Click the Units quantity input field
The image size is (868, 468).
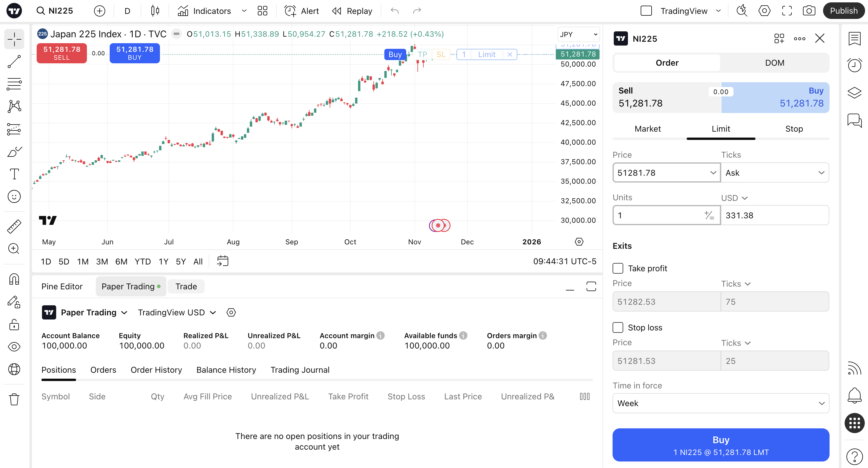click(657, 215)
